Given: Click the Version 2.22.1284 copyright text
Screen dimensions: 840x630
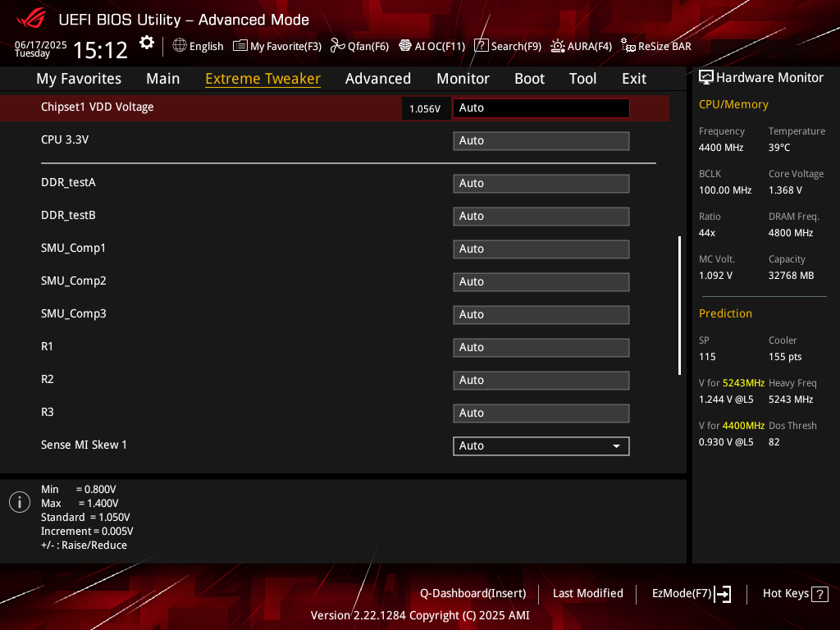Looking at the screenshot, I should click(x=420, y=615).
